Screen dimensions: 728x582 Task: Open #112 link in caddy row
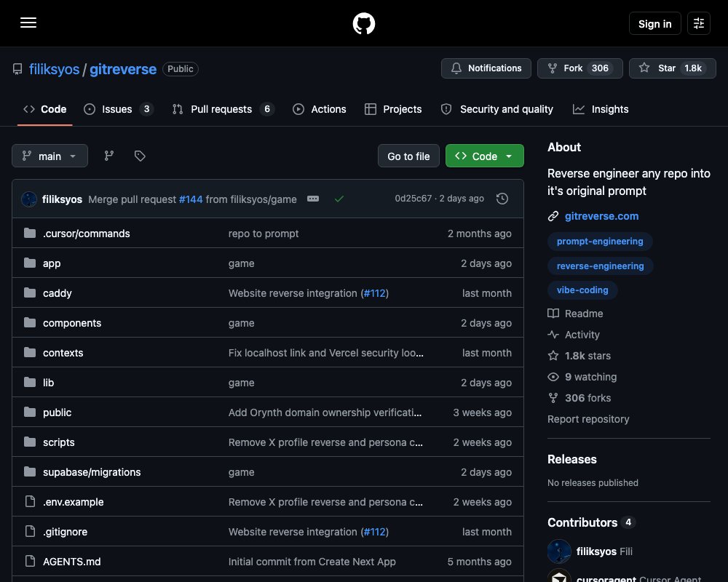click(375, 293)
